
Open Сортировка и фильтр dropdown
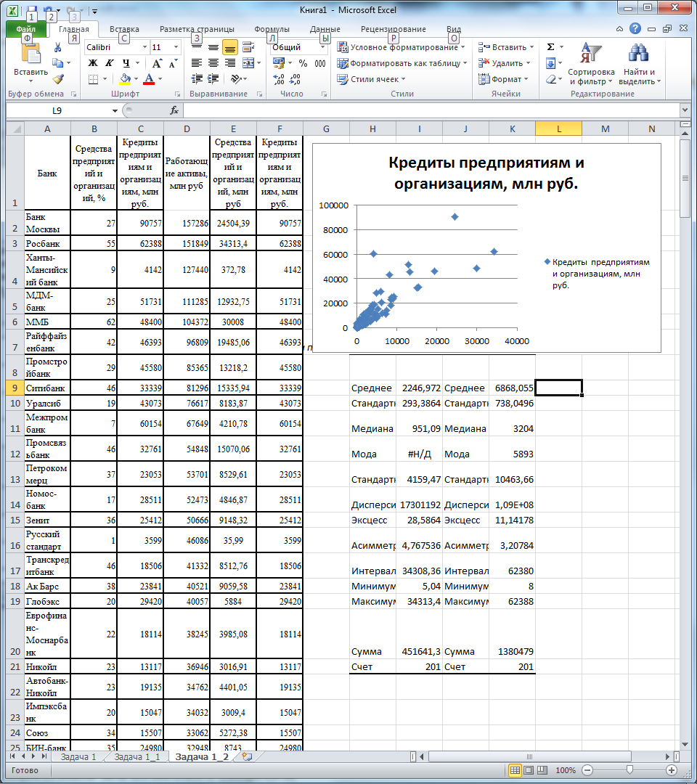click(x=591, y=63)
